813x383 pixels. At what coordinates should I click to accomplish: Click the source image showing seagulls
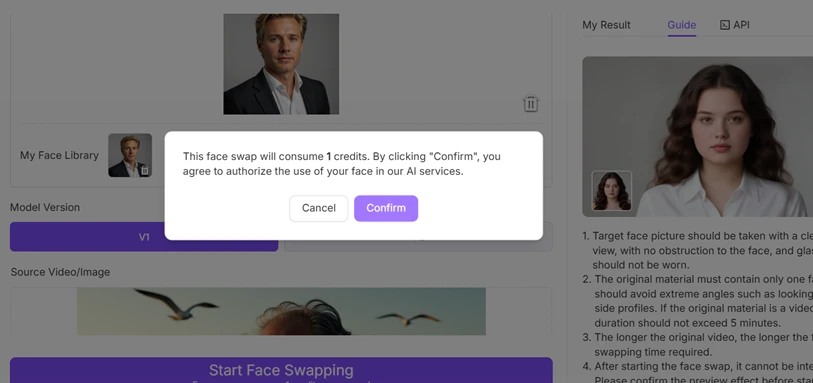click(281, 311)
